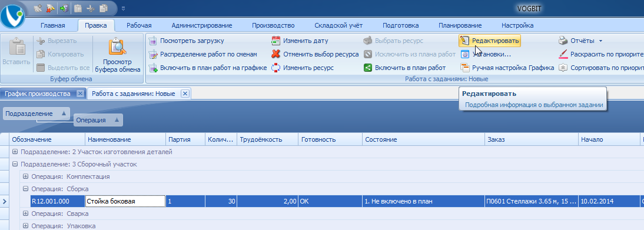Open Просмотр буфера обмена viewer
644x230 pixels.
pyautogui.click(x=118, y=55)
